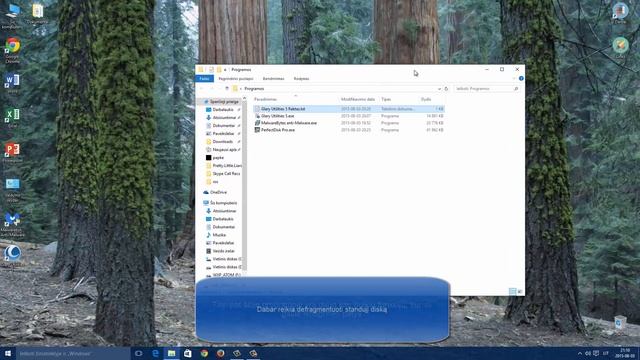The width and height of the screenshot is (640, 360).
Task: Open Task View from the taskbar
Action: tap(139, 353)
